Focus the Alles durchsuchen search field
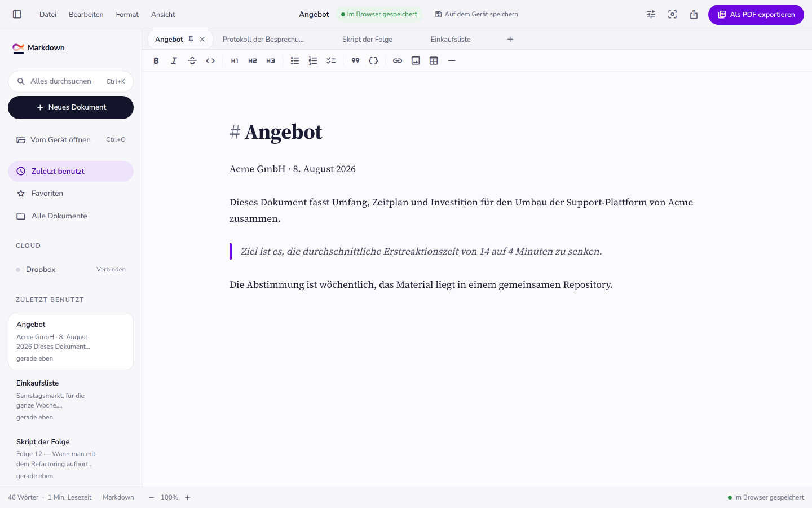Image resolution: width=812 pixels, height=508 pixels. (x=70, y=81)
